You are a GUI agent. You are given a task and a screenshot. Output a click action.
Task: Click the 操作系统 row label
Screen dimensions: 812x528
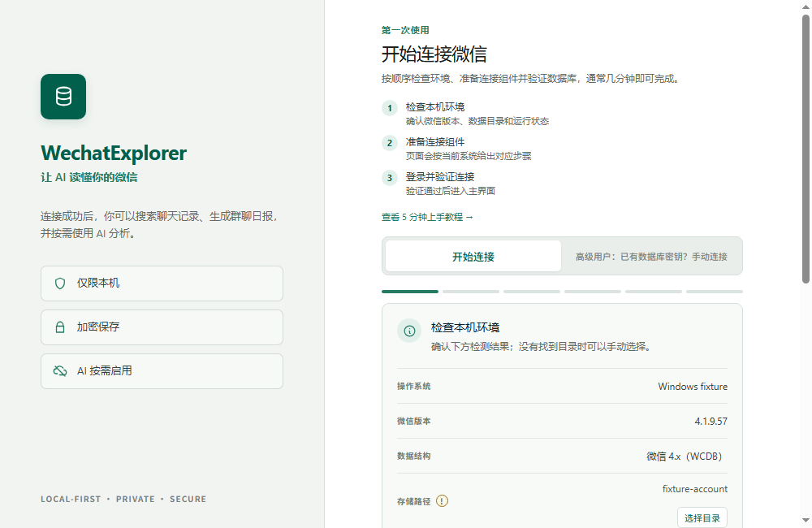pos(414,387)
